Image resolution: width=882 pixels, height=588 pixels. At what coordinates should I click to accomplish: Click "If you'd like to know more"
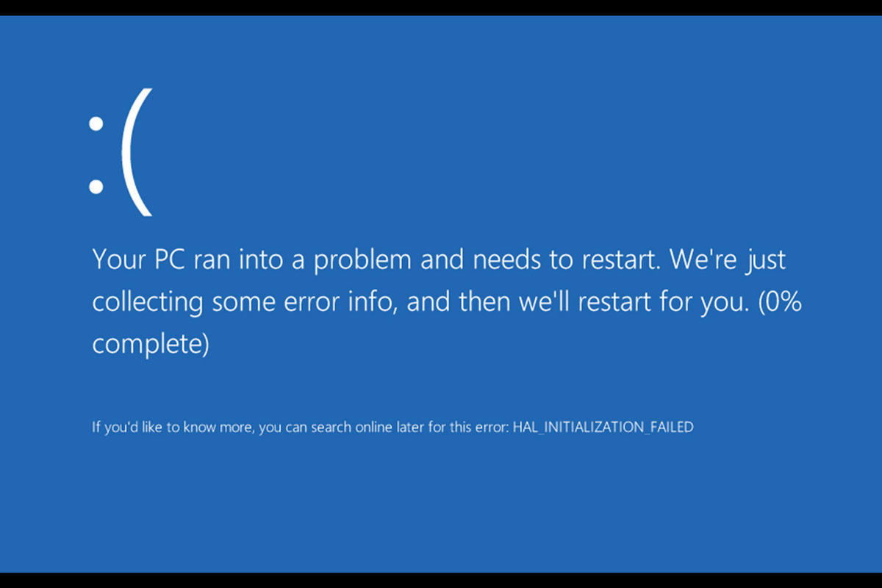(172, 427)
